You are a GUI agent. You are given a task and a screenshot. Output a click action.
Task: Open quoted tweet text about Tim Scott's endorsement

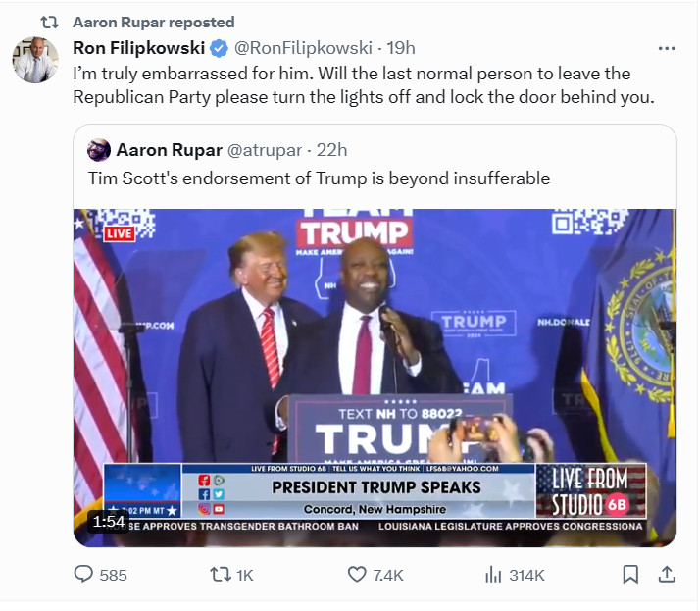pyautogui.click(x=319, y=178)
